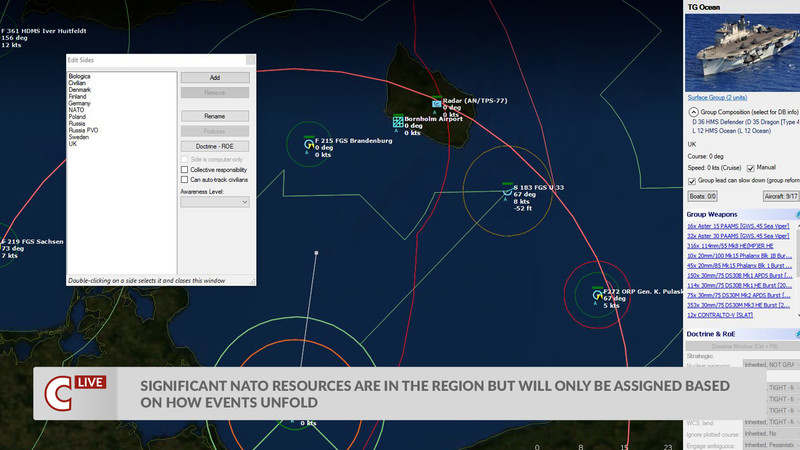The image size is (800, 450).
Task: Toggle the Can auto-track civilians checkbox
Action: [x=184, y=180]
